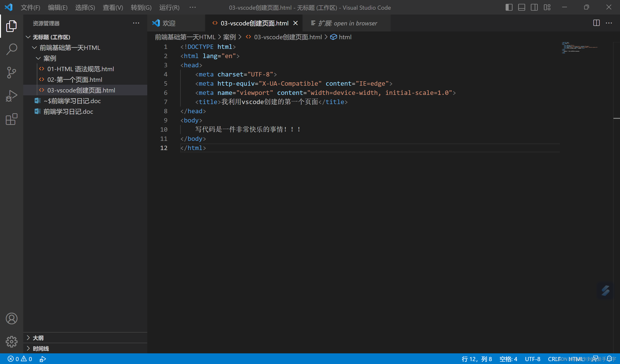Click the split editor right icon
This screenshot has width=620, height=364.
pos(596,23)
